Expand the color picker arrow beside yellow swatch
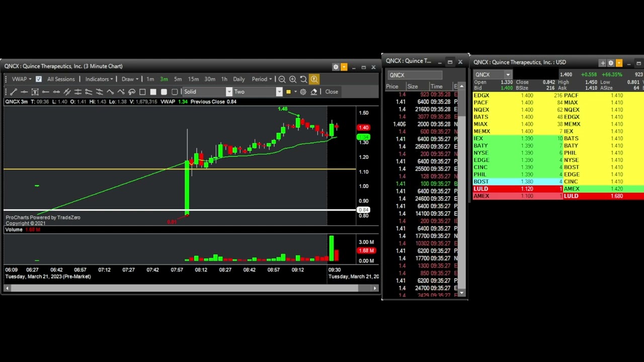Viewport: 644px width, 362px height. [x=295, y=92]
